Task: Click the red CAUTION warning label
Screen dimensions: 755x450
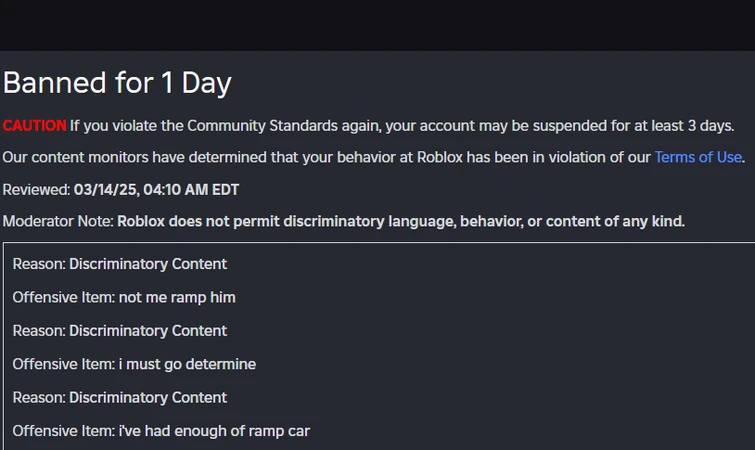Action: 34,126
